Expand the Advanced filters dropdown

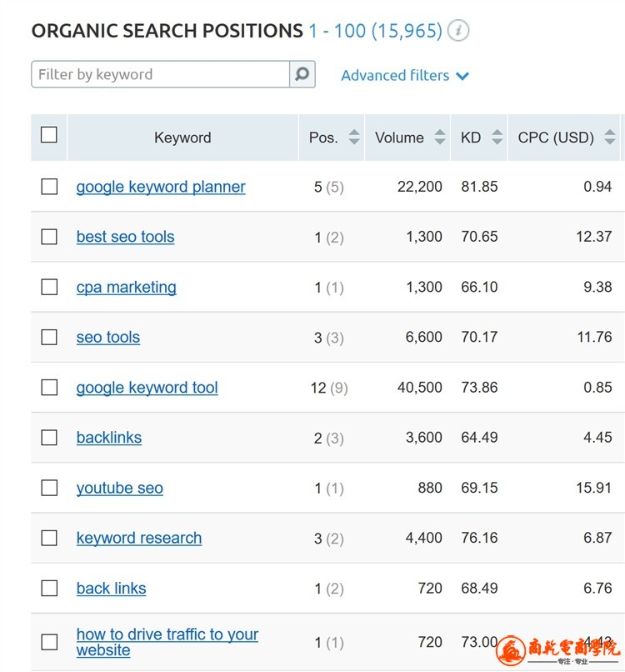pyautogui.click(x=405, y=75)
